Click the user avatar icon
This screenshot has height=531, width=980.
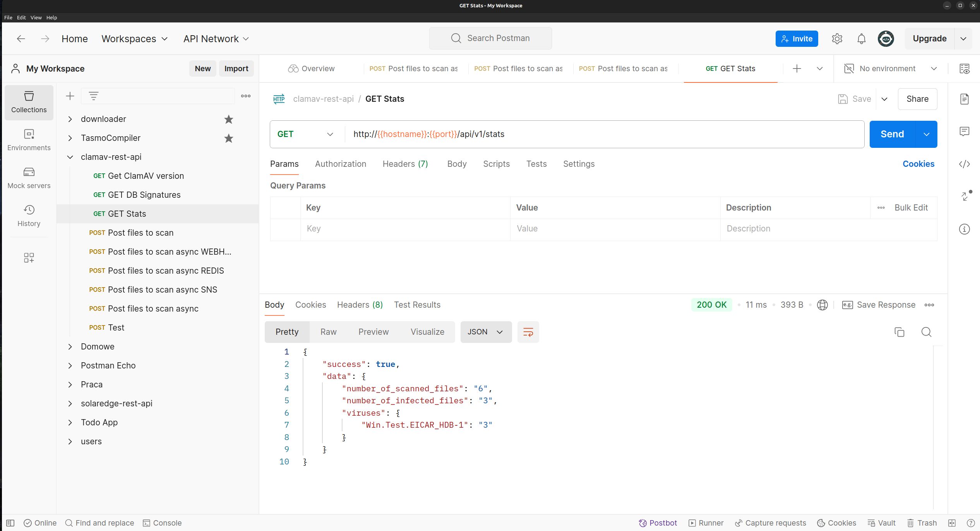pos(886,39)
